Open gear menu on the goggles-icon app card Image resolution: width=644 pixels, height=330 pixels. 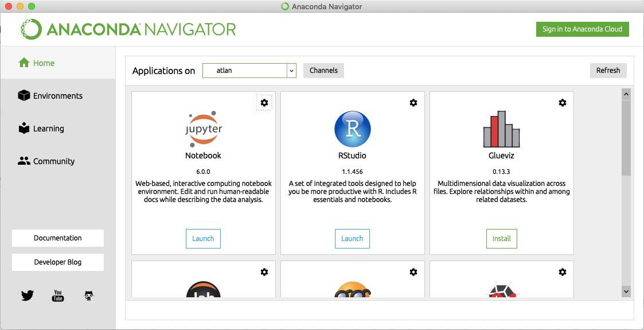[x=413, y=271]
